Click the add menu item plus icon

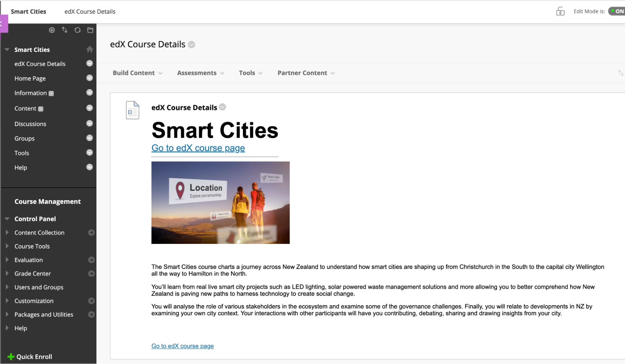click(52, 30)
